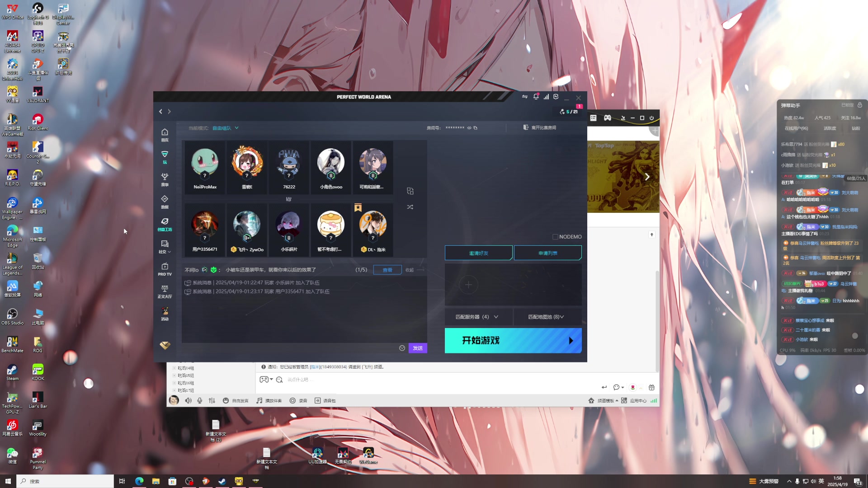Open the gamepad dropdown in YY chat

point(266,380)
